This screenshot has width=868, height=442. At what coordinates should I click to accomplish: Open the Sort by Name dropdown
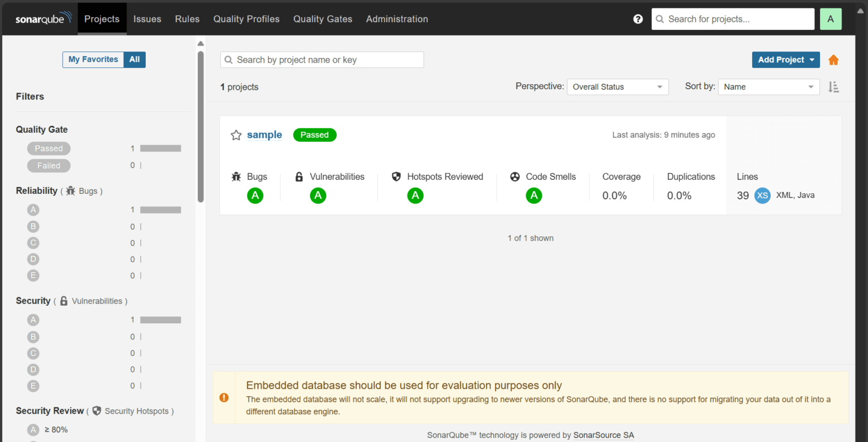pos(769,86)
